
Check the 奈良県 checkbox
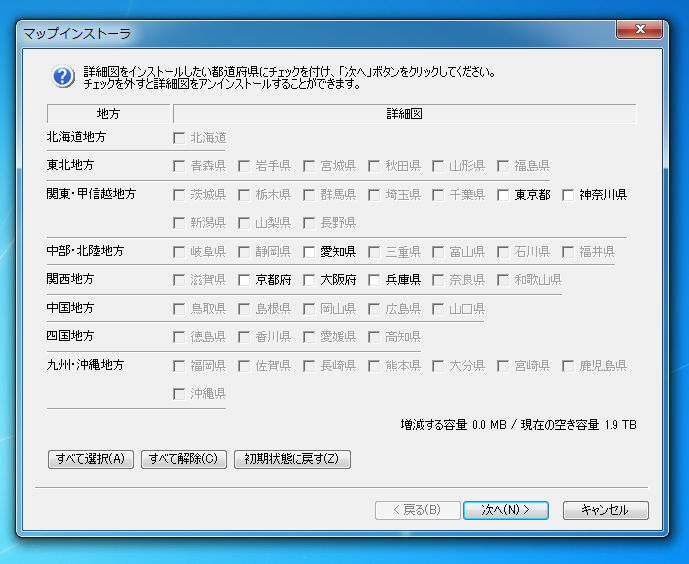point(438,280)
